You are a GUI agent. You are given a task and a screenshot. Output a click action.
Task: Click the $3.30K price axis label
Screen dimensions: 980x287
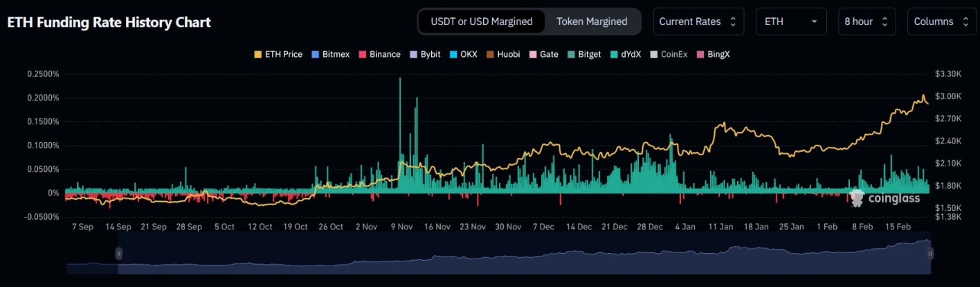click(949, 73)
